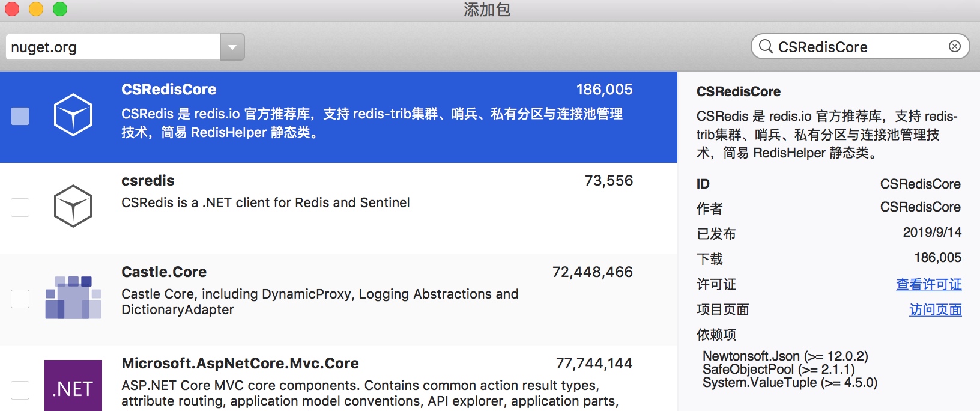Click the 依赖项 dependencies label
This screenshot has width=980, height=411.
[x=716, y=335]
